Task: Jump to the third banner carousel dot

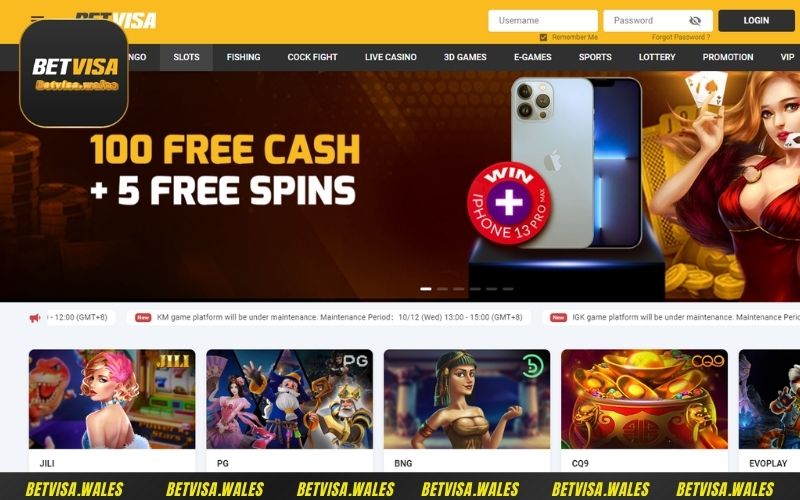Action: pyautogui.click(x=459, y=289)
